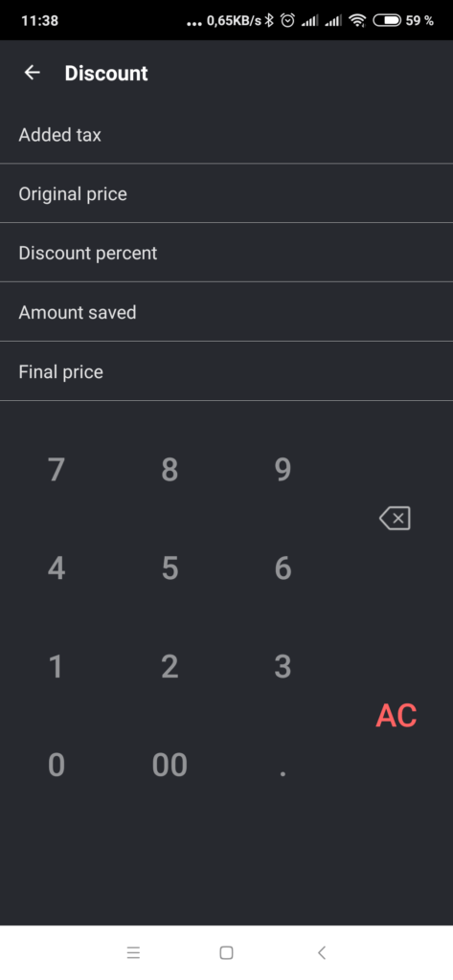Select the Final price field
The width and height of the screenshot is (453, 980).
coord(226,371)
